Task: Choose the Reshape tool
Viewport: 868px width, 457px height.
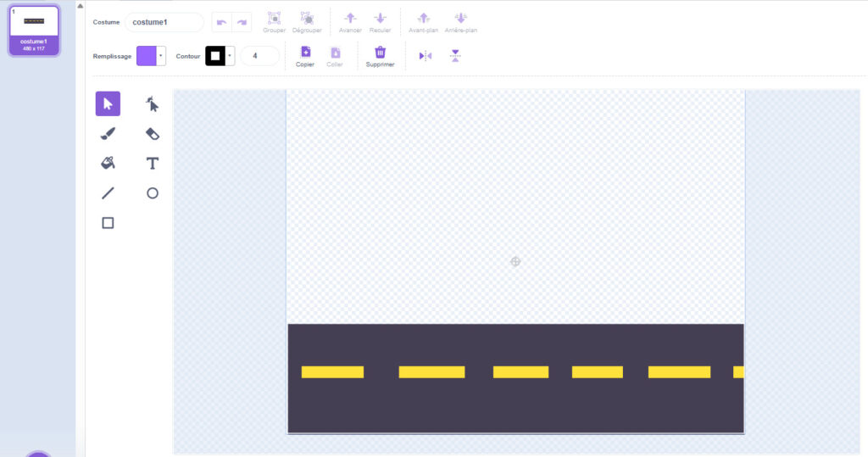Action: click(x=153, y=103)
